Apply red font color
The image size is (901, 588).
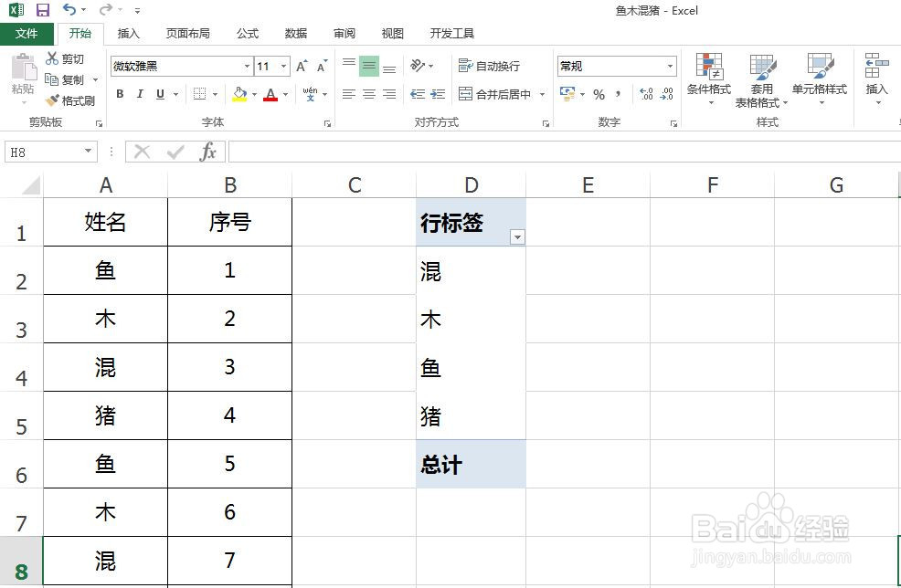tap(270, 94)
